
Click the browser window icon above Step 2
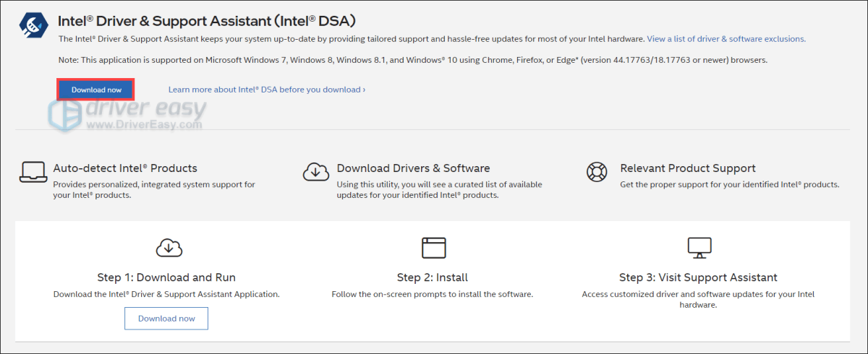[x=433, y=248]
